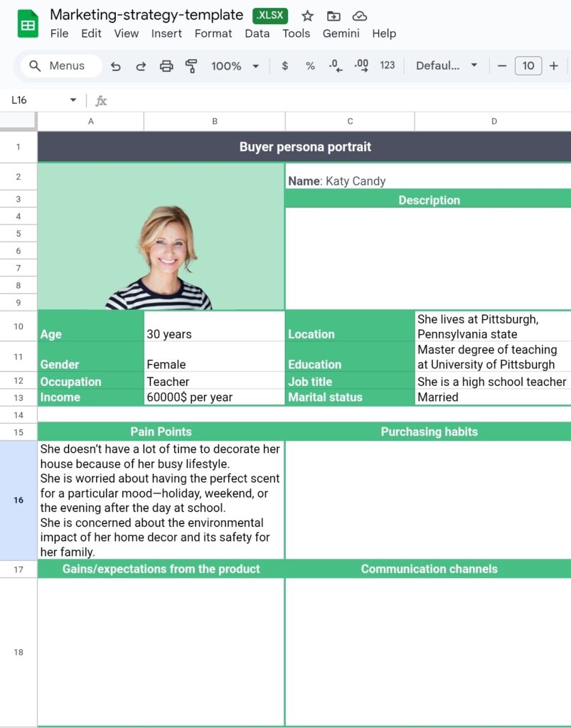The image size is (571, 728).
Task: Open the Data menu
Action: tap(257, 33)
